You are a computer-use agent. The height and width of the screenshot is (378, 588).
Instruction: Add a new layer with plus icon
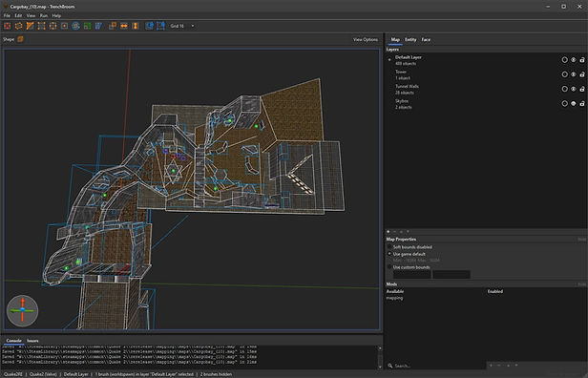(388, 232)
